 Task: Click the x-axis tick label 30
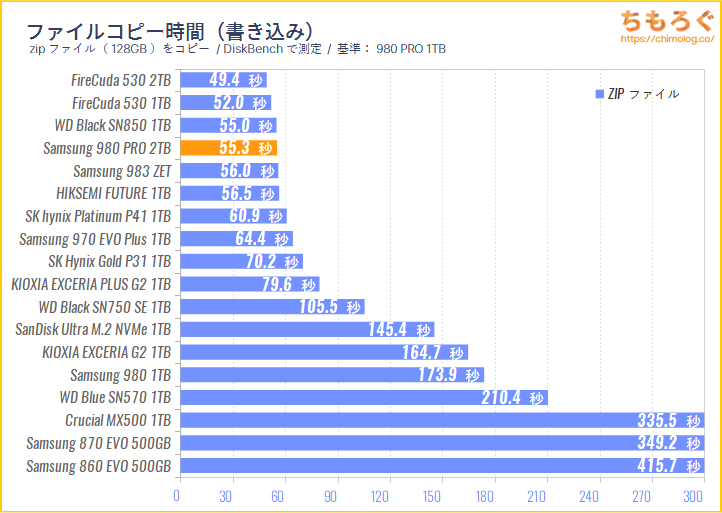[226, 496]
